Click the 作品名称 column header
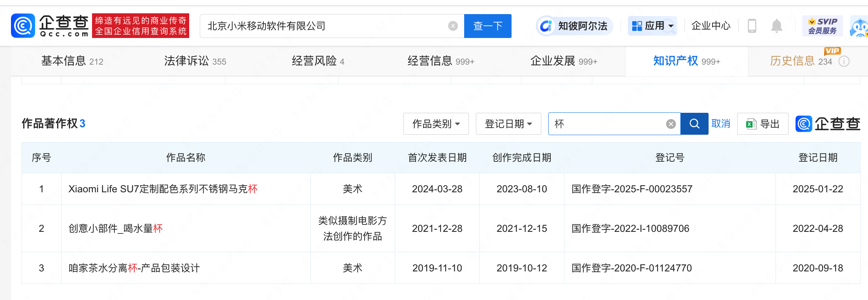The height and width of the screenshot is (300, 868). click(186, 157)
